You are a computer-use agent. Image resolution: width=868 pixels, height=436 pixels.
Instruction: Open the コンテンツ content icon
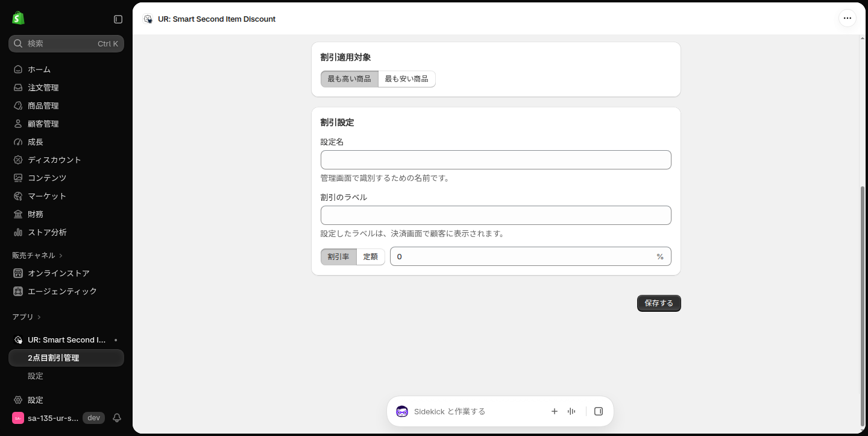tap(18, 178)
